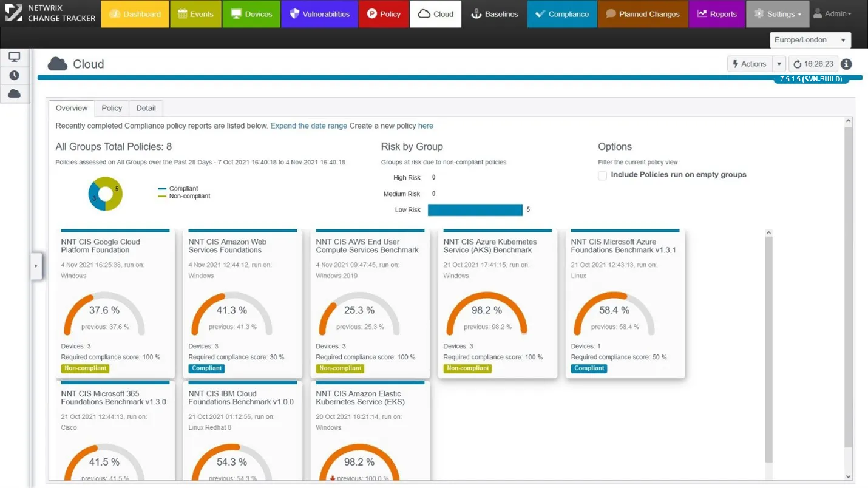Expand the Settings dropdown
868x488 pixels.
pyautogui.click(x=778, y=14)
